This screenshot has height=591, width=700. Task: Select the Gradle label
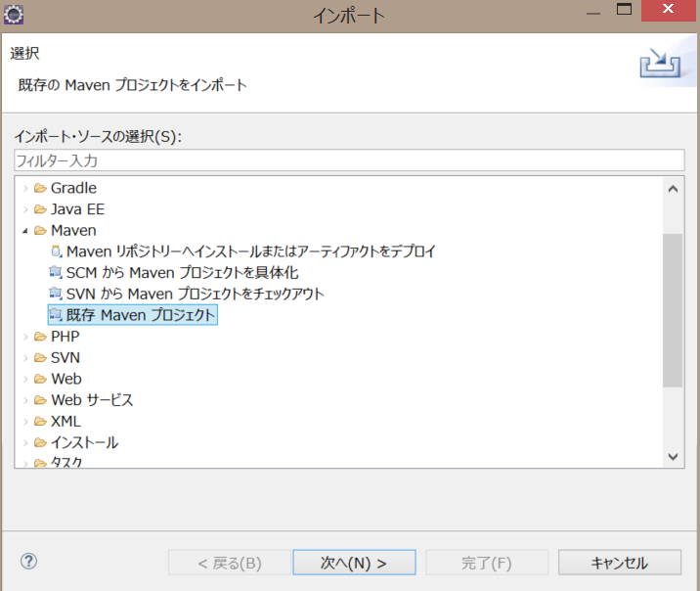coord(73,188)
